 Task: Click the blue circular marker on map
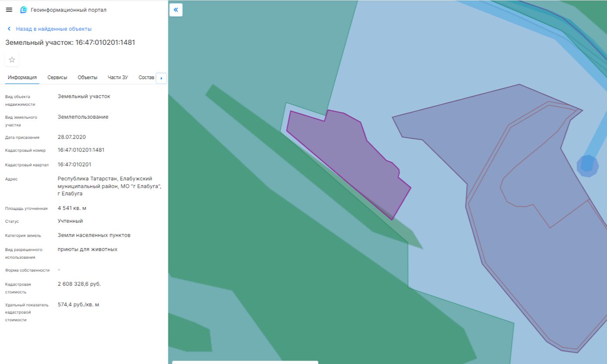[x=587, y=166]
